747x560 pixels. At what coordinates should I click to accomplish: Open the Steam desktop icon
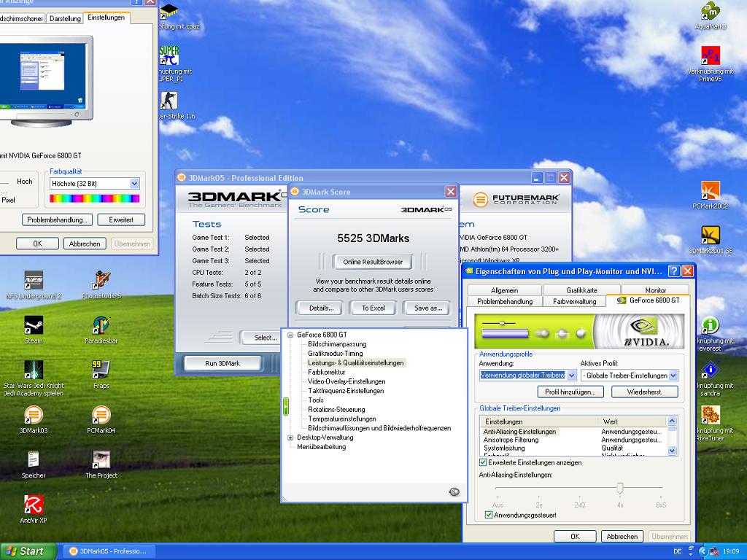[x=34, y=325]
